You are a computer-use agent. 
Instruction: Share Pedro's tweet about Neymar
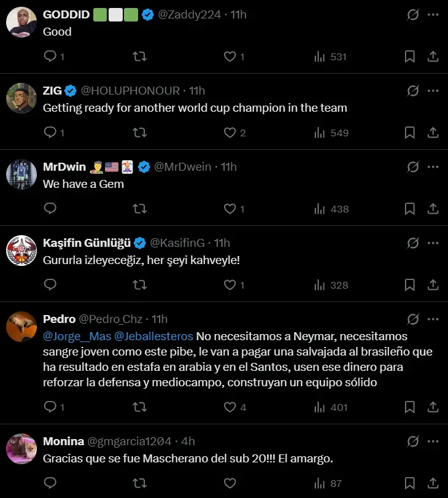(433, 407)
